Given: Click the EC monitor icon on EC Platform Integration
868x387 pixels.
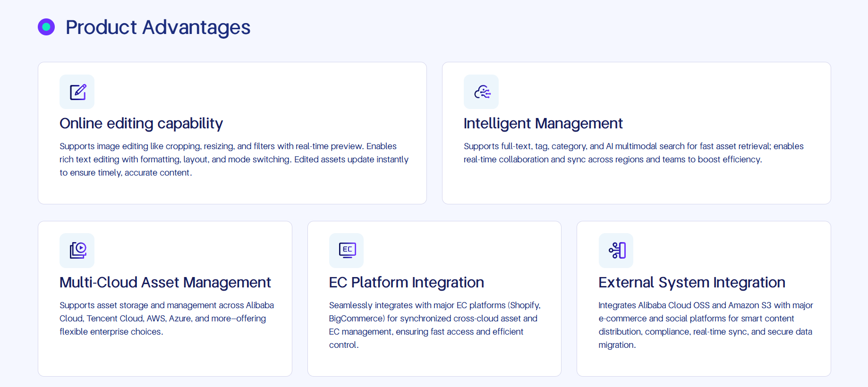Looking at the screenshot, I should 346,251.
